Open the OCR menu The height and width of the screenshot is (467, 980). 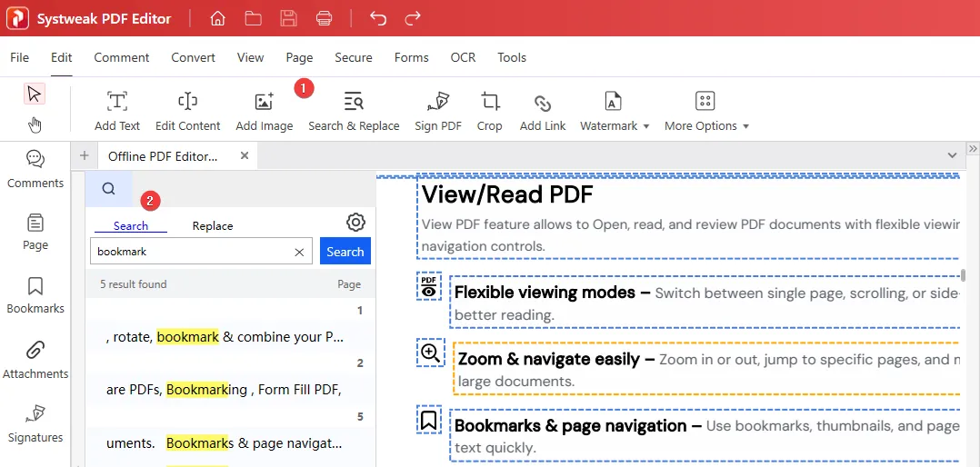click(463, 57)
